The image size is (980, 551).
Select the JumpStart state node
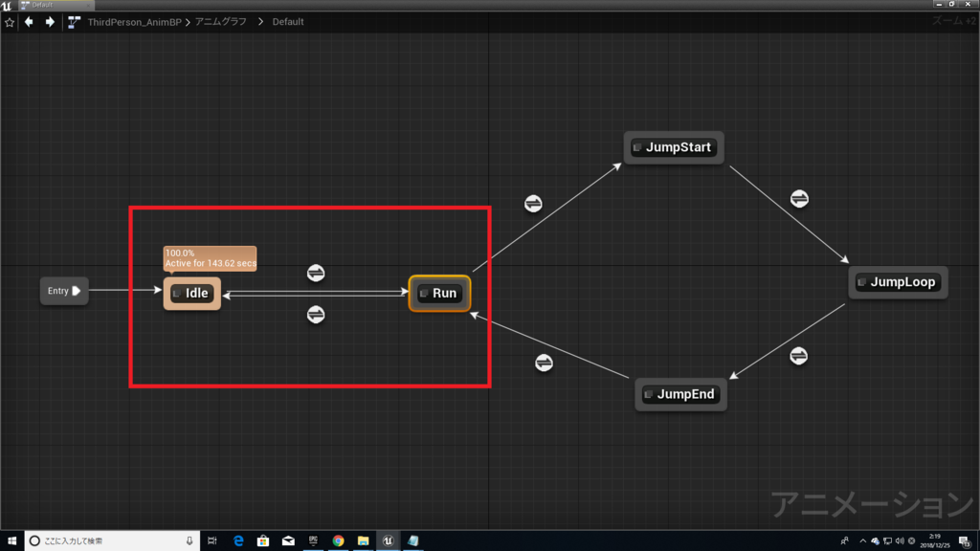[674, 148]
